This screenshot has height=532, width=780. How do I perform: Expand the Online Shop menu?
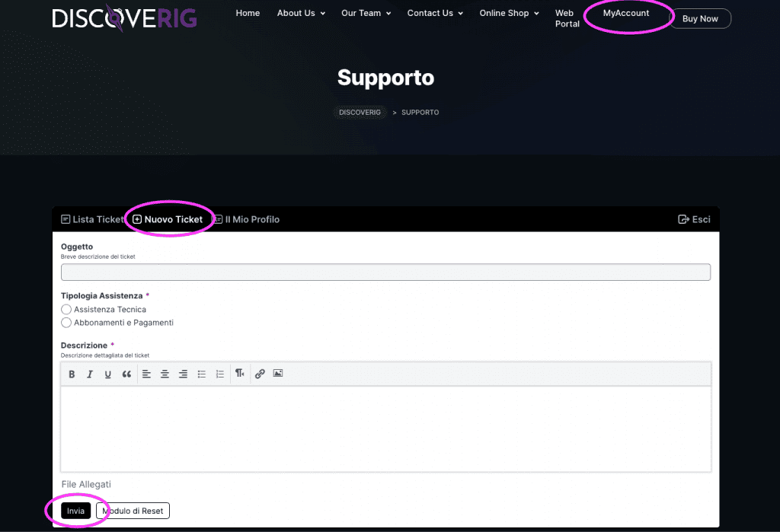pos(509,14)
